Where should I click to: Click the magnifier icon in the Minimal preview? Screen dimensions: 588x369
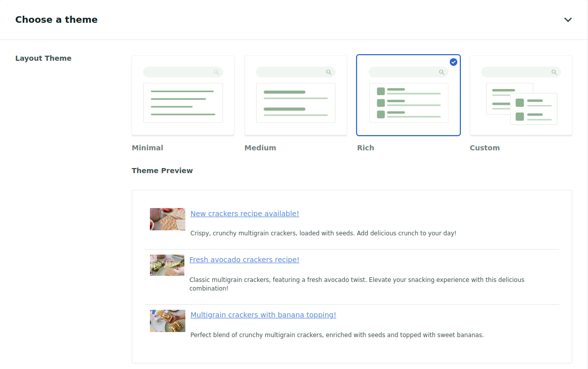pyautogui.click(x=217, y=71)
